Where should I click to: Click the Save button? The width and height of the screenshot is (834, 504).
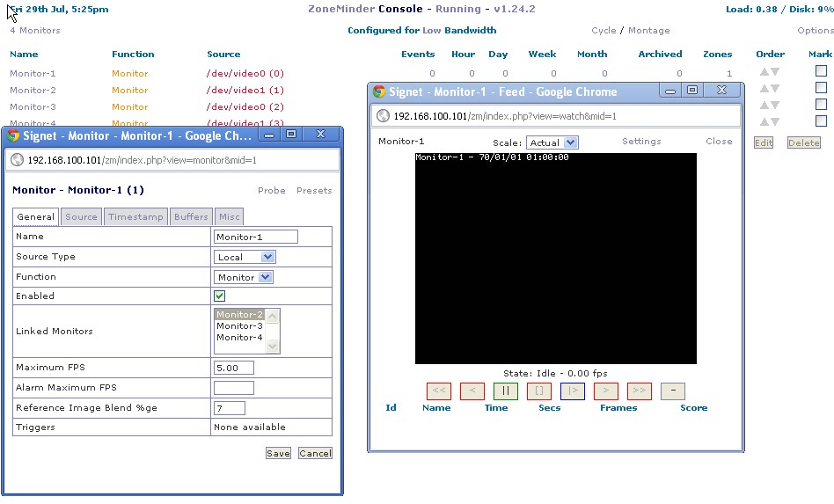pyautogui.click(x=278, y=453)
